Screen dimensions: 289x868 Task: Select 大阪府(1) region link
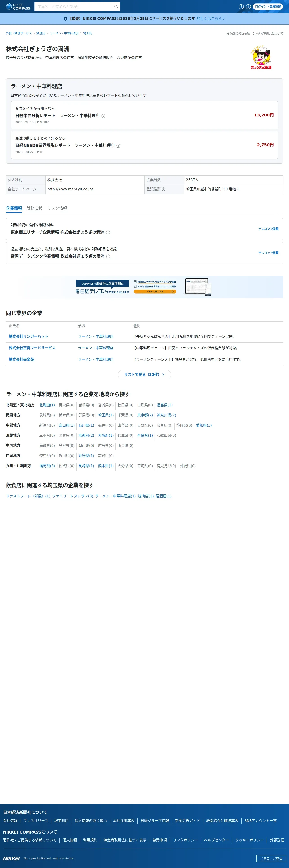106,435
